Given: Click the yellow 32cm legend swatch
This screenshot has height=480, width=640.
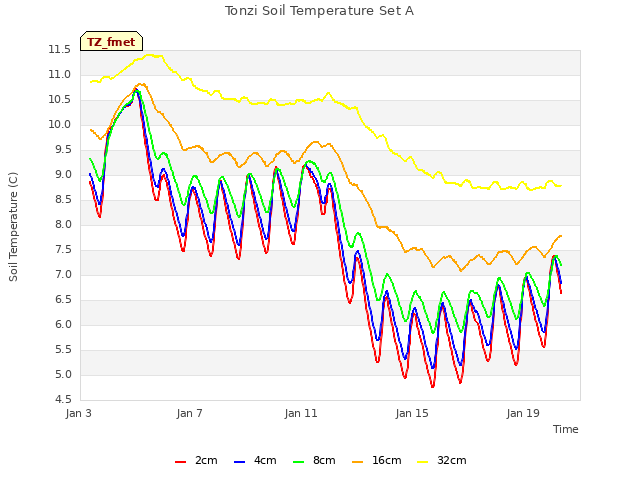Looking at the screenshot, I should tap(422, 462).
